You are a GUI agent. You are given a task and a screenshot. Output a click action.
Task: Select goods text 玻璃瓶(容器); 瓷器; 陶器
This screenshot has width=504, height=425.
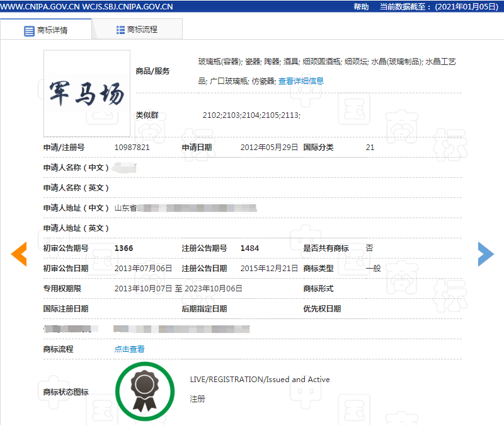click(x=239, y=61)
